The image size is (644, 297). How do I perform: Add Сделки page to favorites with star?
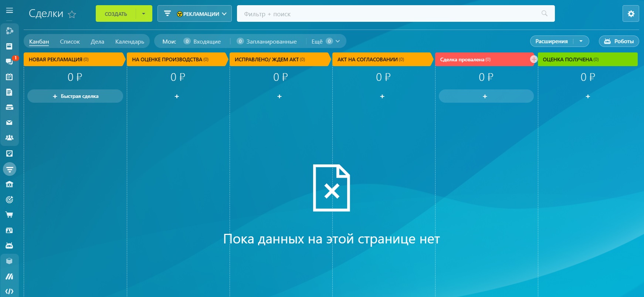[x=72, y=14]
